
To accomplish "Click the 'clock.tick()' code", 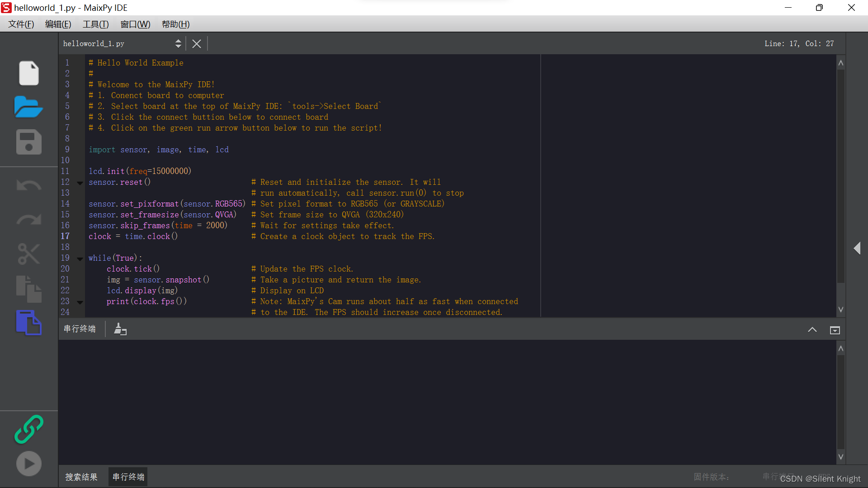I will click(x=133, y=269).
